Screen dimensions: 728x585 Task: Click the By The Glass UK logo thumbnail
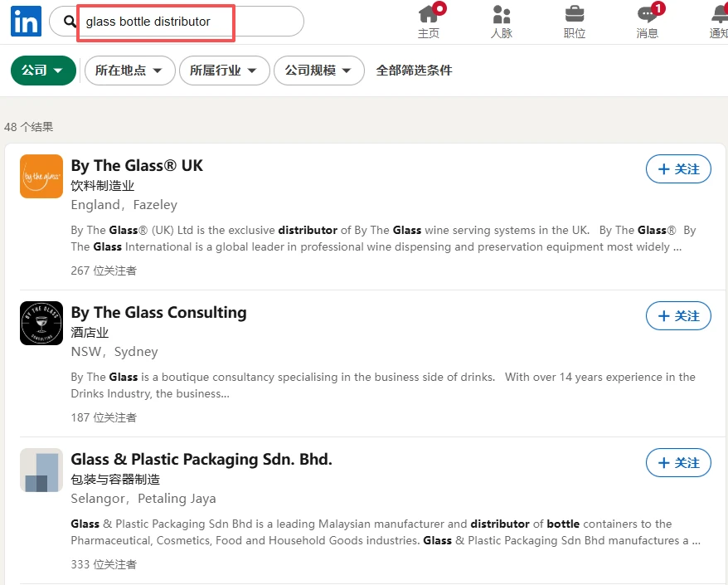41,176
